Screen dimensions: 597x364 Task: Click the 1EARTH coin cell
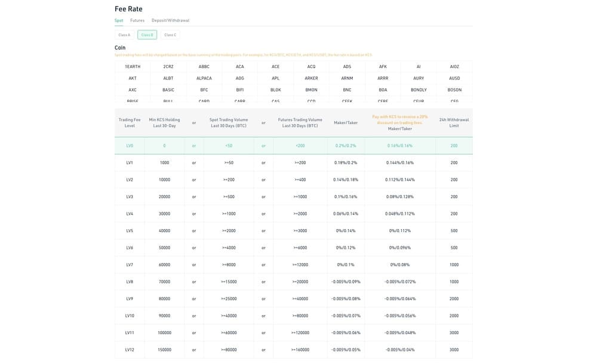pyautogui.click(x=133, y=67)
